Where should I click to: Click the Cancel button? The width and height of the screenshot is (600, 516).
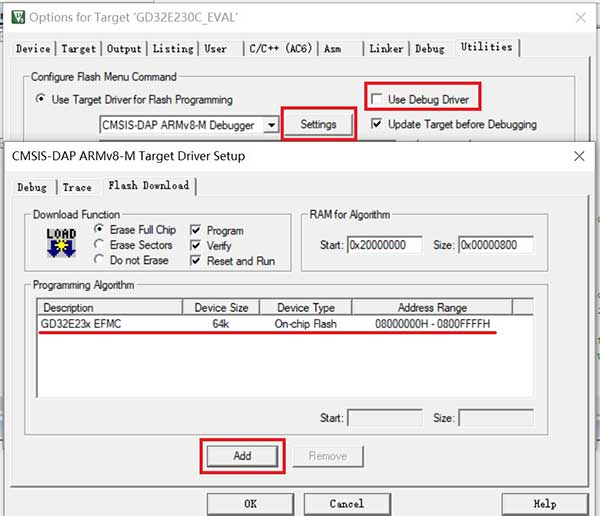point(347,504)
